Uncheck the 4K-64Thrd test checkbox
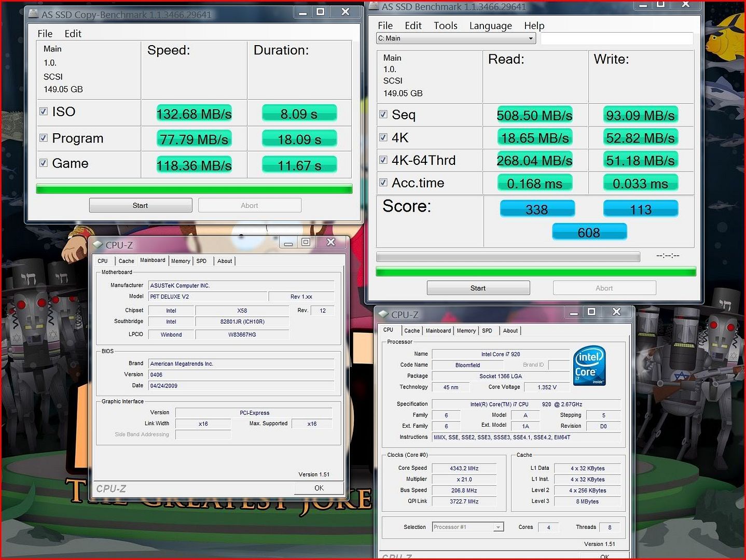746x560 pixels. (x=383, y=160)
